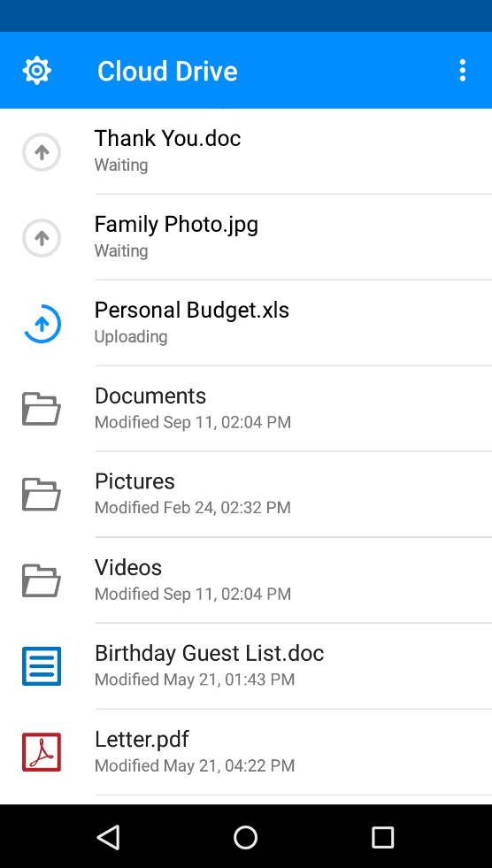The image size is (492, 868).
Task: Tap the waiting upload icon for Family Photo.jpg
Action: pos(42,237)
